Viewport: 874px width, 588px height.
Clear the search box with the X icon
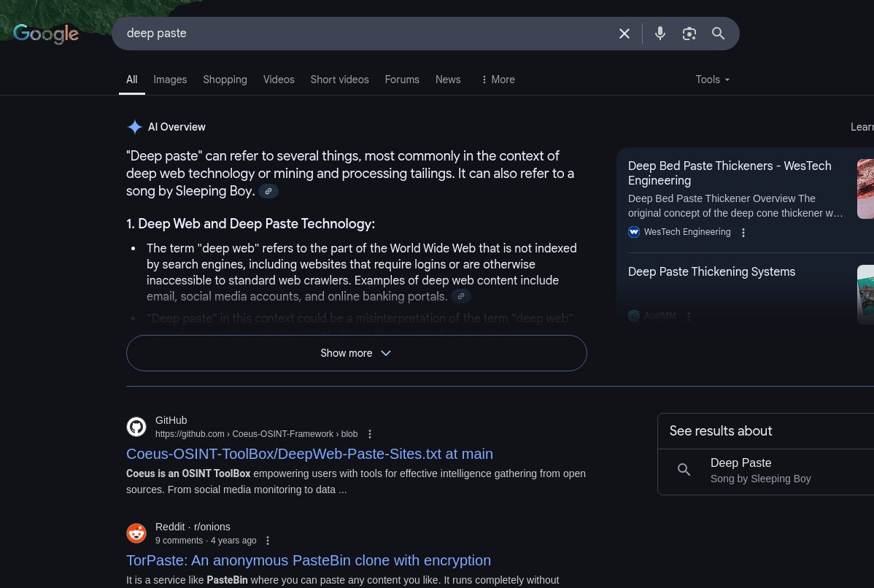pos(624,34)
